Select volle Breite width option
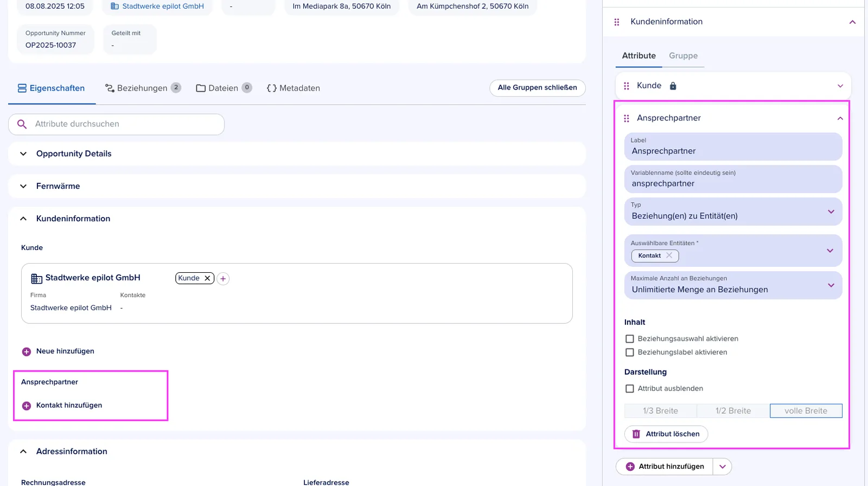The width and height of the screenshot is (868, 486). pos(806,411)
